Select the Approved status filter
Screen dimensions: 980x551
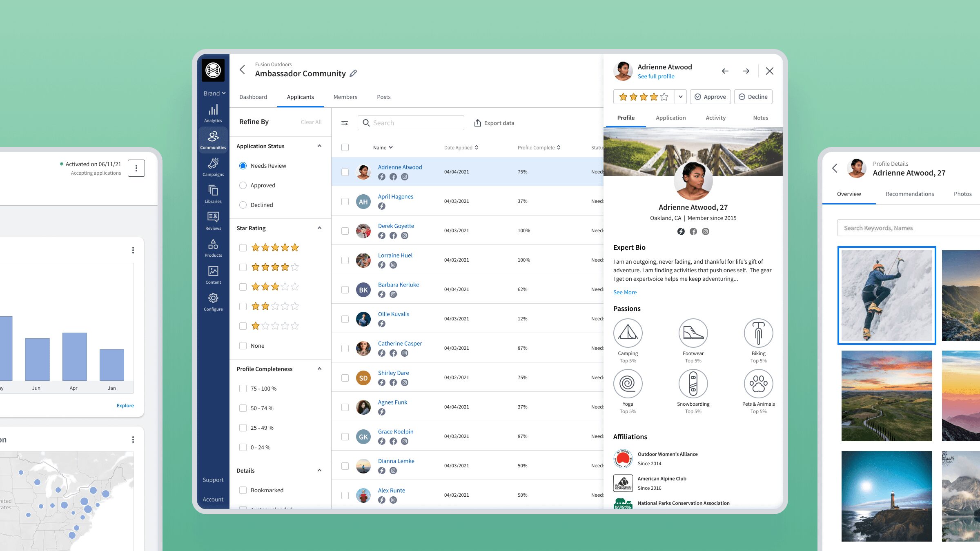(243, 185)
